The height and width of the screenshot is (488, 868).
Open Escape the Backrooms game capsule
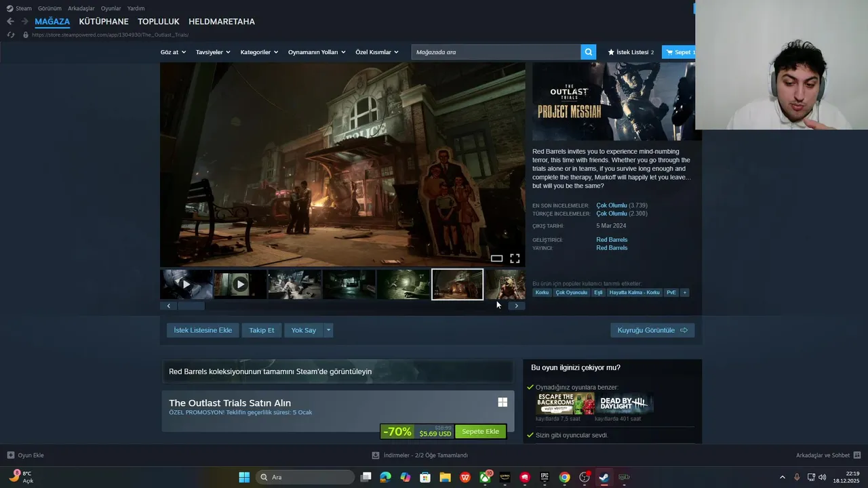(x=565, y=404)
